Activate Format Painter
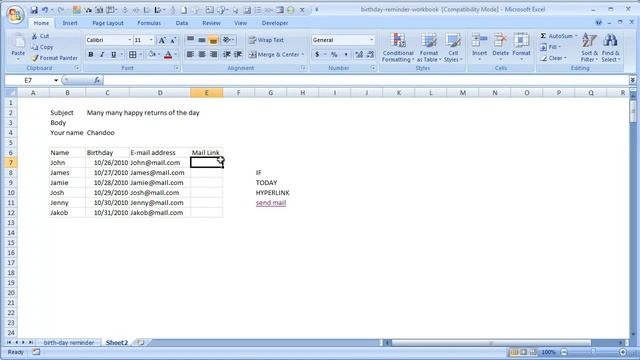Viewport: 640px width, 360px height. (x=54, y=58)
